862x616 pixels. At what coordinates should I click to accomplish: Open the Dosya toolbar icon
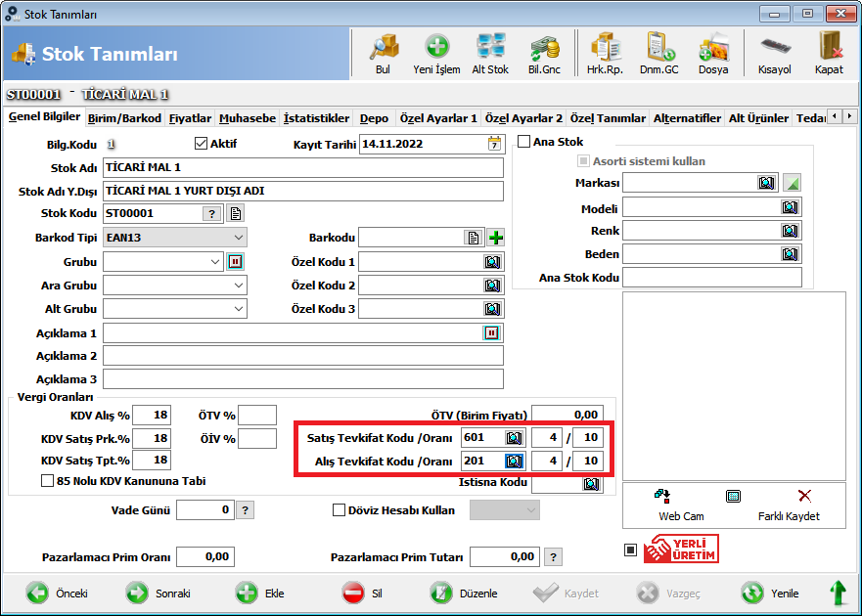713,54
